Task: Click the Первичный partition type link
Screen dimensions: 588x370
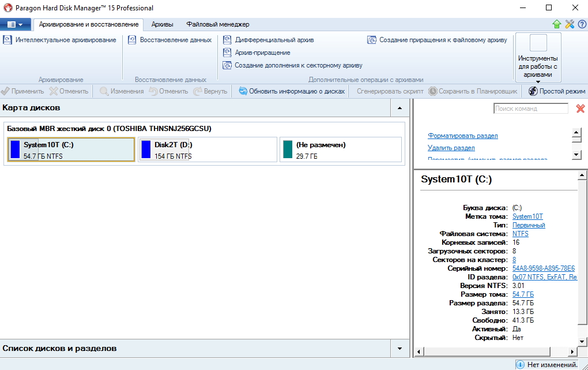Action: 529,225
